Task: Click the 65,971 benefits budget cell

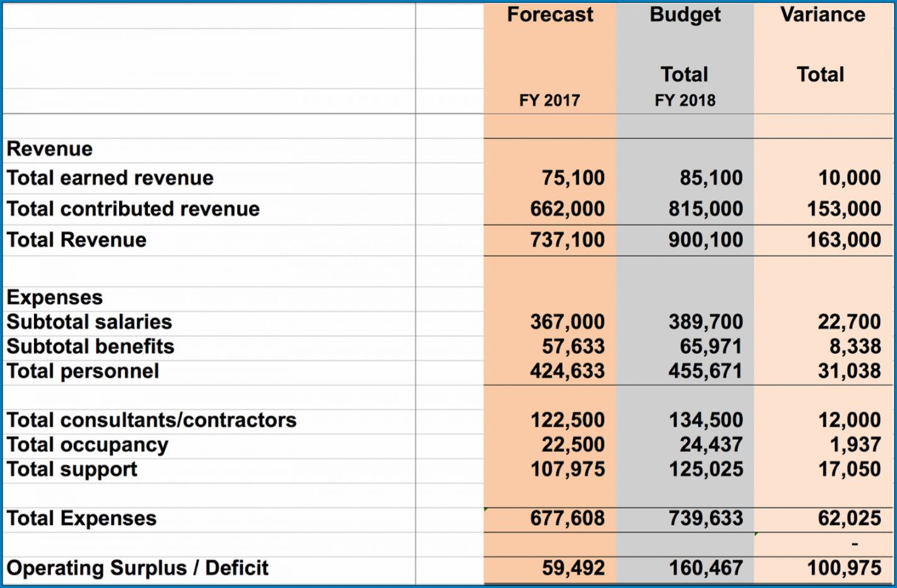Action: click(x=710, y=346)
